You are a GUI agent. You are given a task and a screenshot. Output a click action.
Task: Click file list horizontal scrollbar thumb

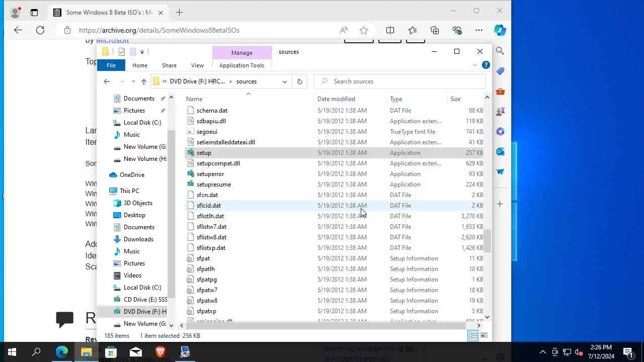click(326, 325)
